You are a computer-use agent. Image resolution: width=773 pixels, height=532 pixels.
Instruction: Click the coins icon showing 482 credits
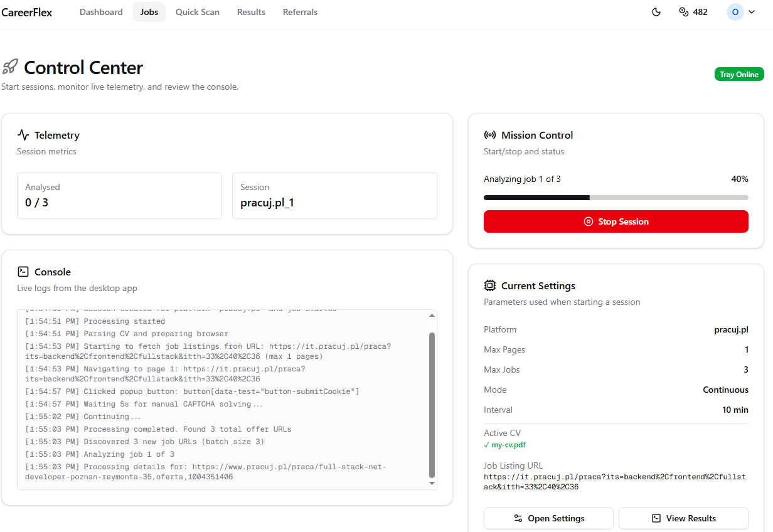coord(683,12)
